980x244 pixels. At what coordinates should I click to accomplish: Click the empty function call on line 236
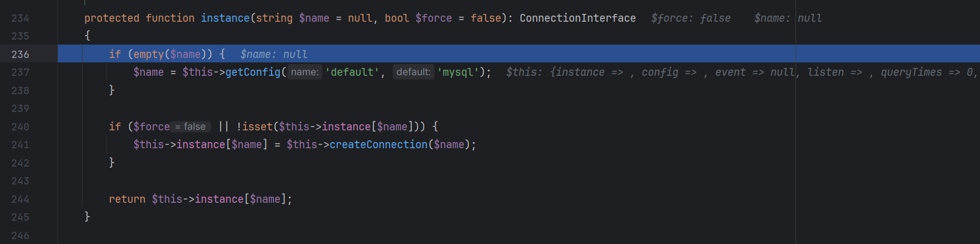tap(148, 54)
